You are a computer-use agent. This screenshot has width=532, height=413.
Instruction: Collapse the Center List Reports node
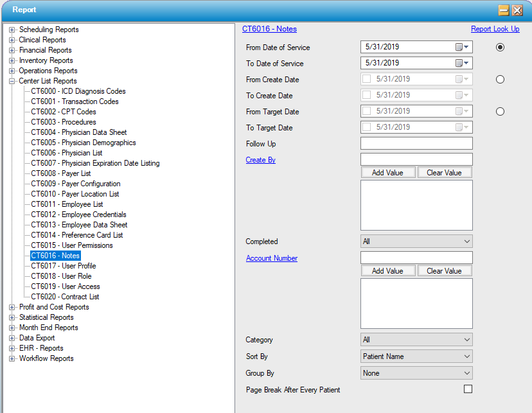pyautogui.click(x=12, y=81)
